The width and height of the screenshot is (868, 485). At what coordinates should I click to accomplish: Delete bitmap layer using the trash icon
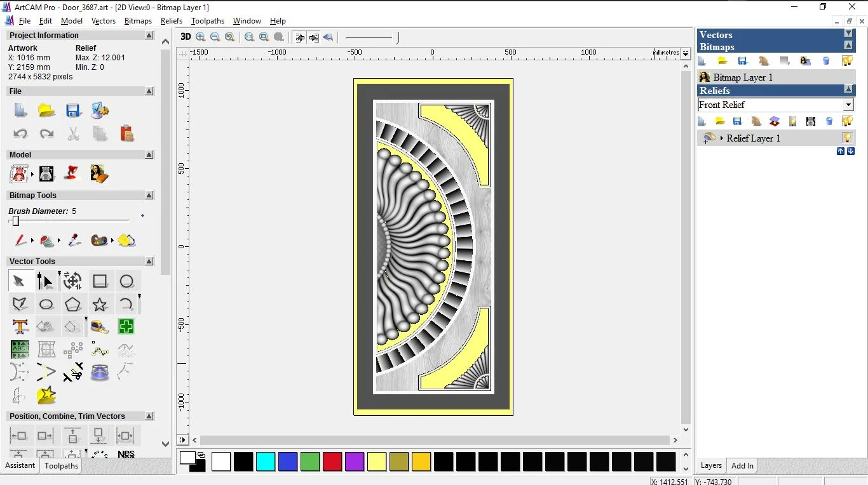(826, 61)
